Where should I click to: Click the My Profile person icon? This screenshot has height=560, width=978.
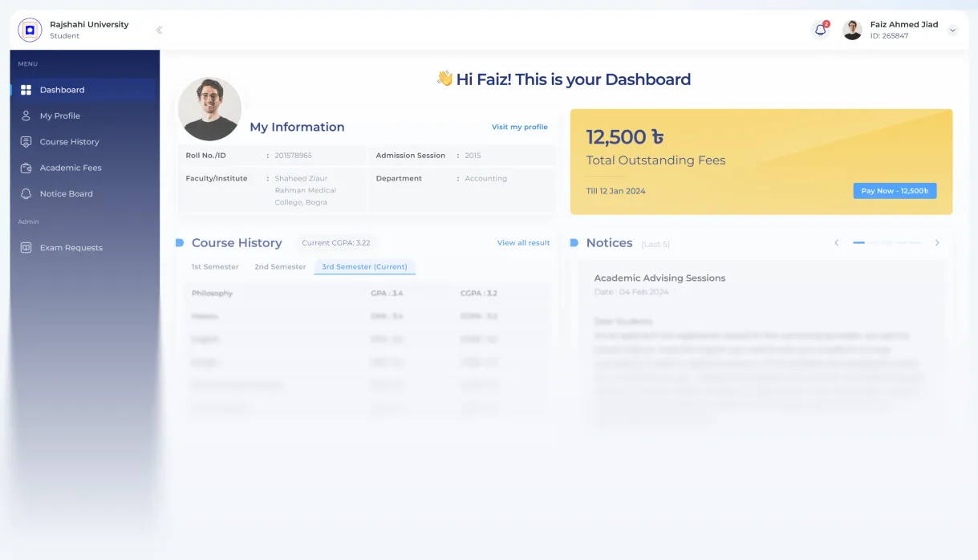pyautogui.click(x=26, y=116)
